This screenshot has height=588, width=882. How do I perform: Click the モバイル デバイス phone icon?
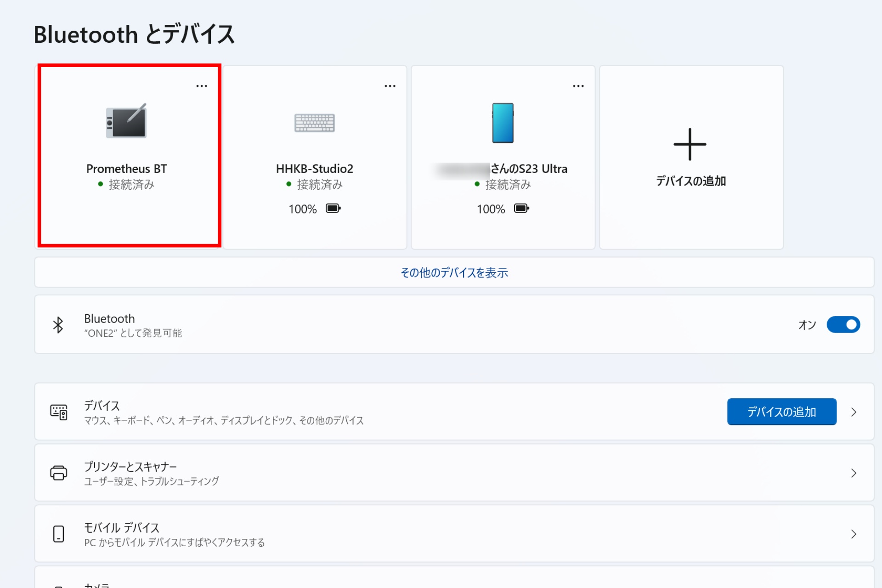[x=58, y=534]
